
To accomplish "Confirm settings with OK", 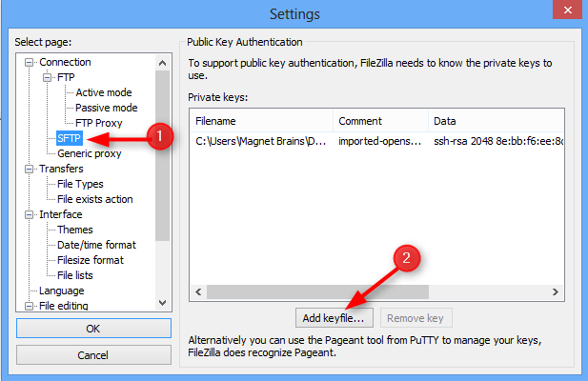I will (x=93, y=329).
